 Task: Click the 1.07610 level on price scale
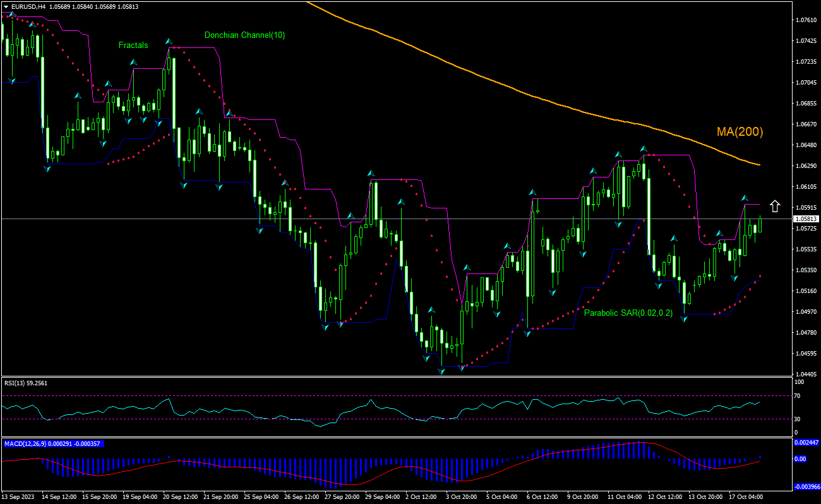tap(805, 20)
